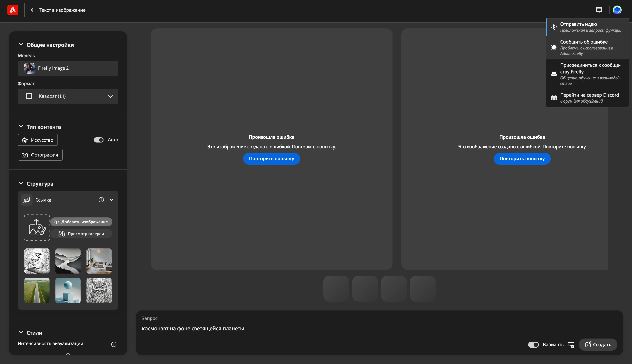Select the owl structure reference thumbnail

pyautogui.click(x=99, y=291)
